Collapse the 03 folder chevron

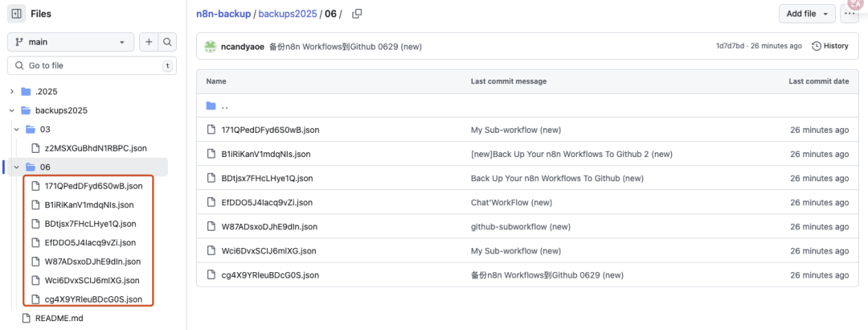point(17,130)
